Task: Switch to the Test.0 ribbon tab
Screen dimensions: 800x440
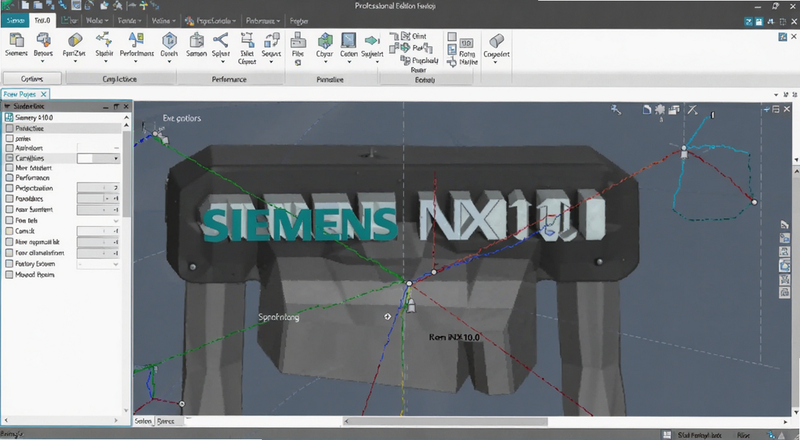Action: tap(42, 20)
